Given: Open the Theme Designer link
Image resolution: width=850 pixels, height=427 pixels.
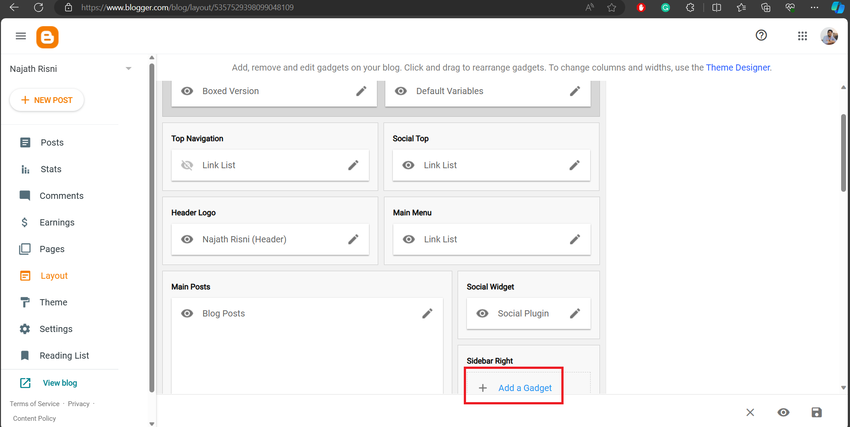Looking at the screenshot, I should [738, 68].
